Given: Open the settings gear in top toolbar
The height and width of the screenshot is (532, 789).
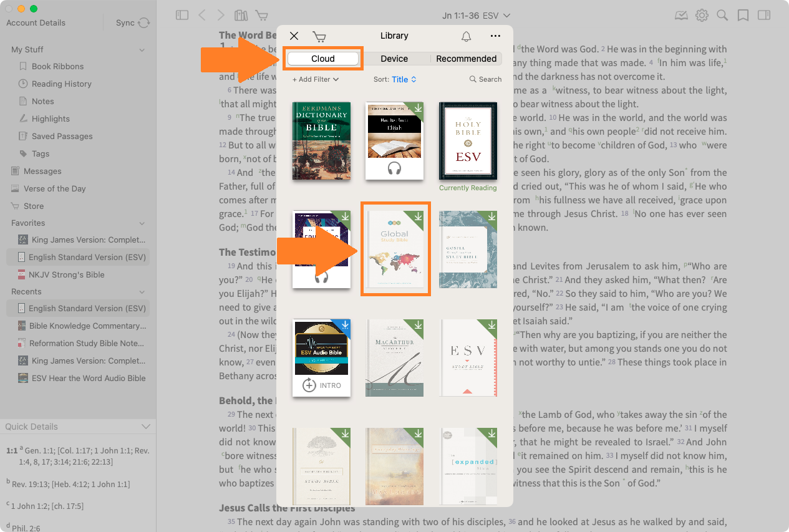Looking at the screenshot, I should click(x=702, y=16).
